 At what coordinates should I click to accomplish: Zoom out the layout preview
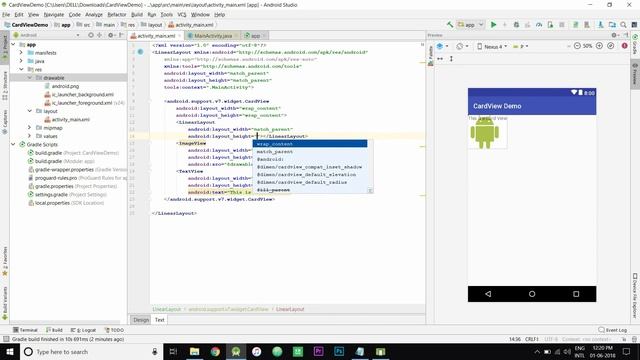[x=577, y=46]
